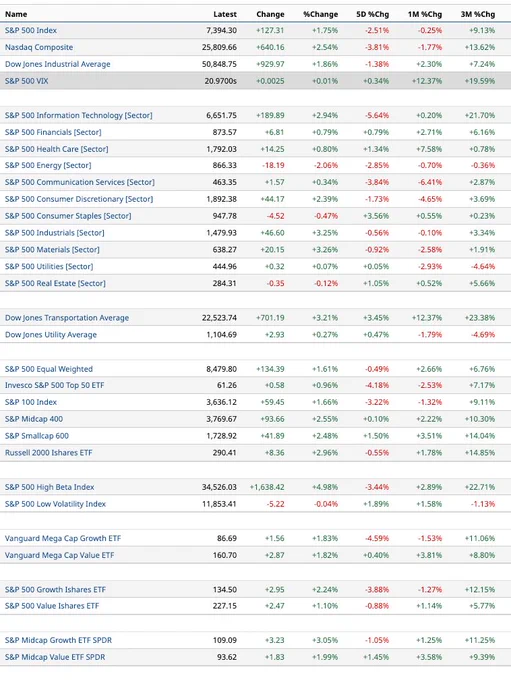The height and width of the screenshot is (680, 511).
Task: Open S&P 500 Value Ishares ETF link
Action: click(52, 606)
